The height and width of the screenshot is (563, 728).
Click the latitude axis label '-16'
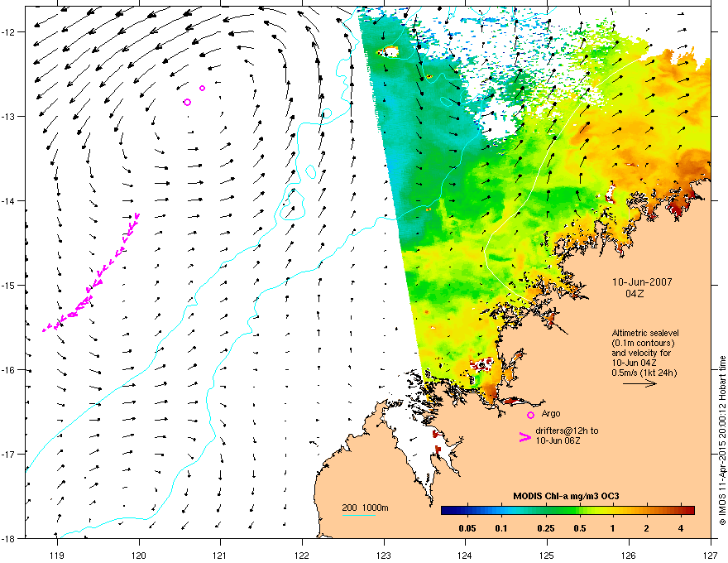click(x=9, y=370)
